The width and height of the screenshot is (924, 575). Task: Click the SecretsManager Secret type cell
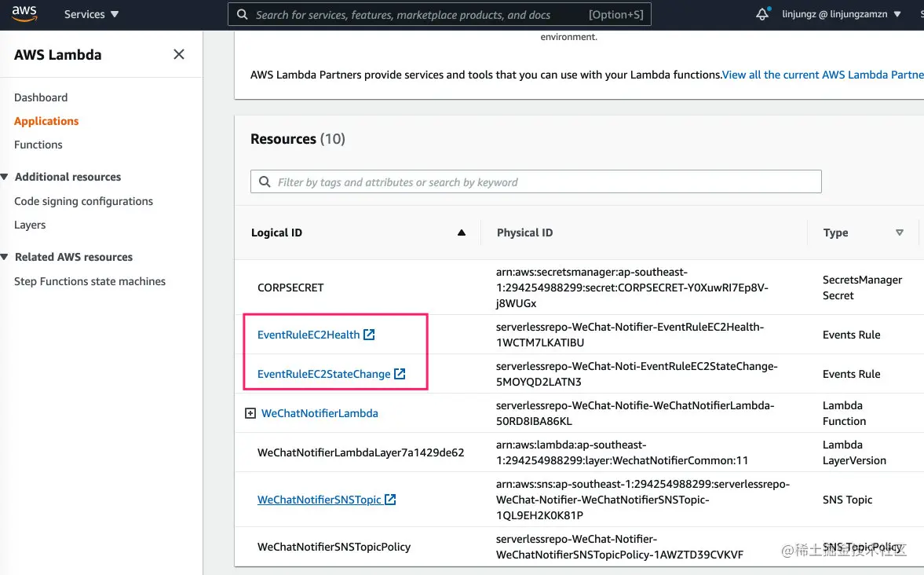pyautogui.click(x=862, y=287)
